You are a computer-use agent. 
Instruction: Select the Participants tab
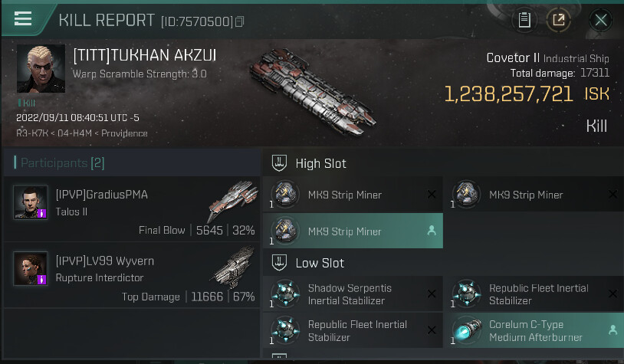(58, 162)
